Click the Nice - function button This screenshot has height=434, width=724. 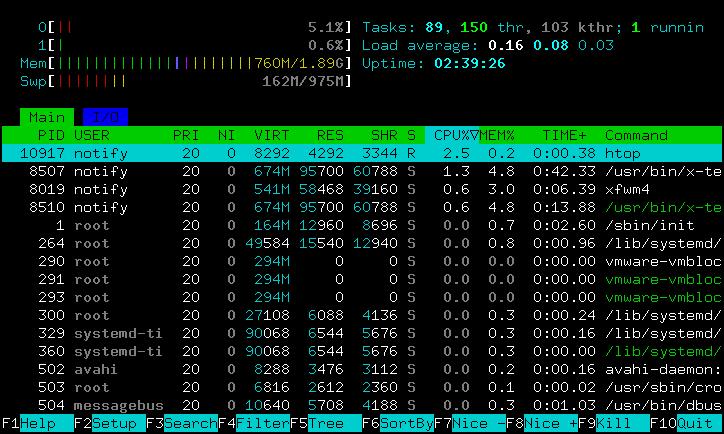(x=470, y=423)
